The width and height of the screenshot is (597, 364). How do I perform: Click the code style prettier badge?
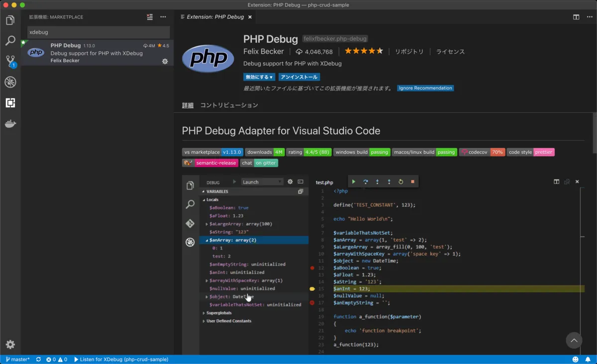(530, 152)
